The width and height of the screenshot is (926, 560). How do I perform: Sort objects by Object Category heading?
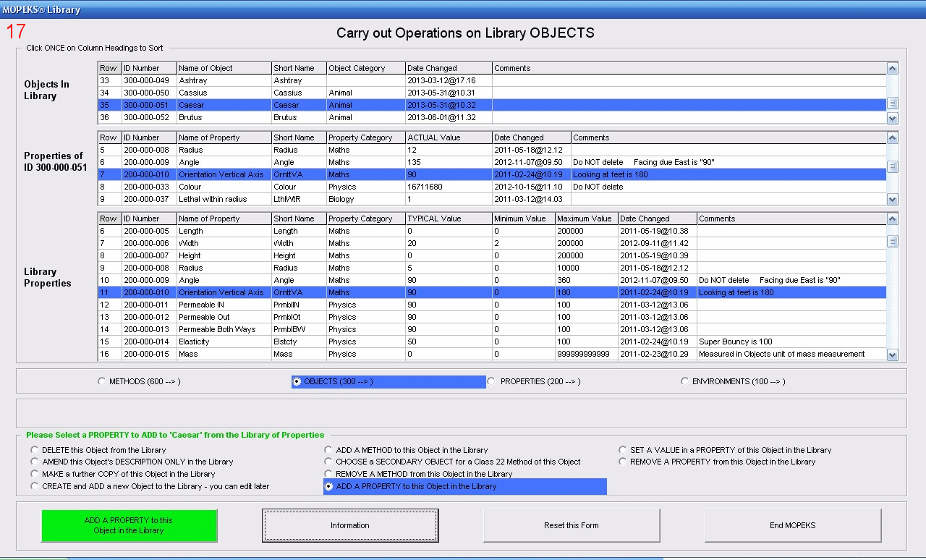366,68
